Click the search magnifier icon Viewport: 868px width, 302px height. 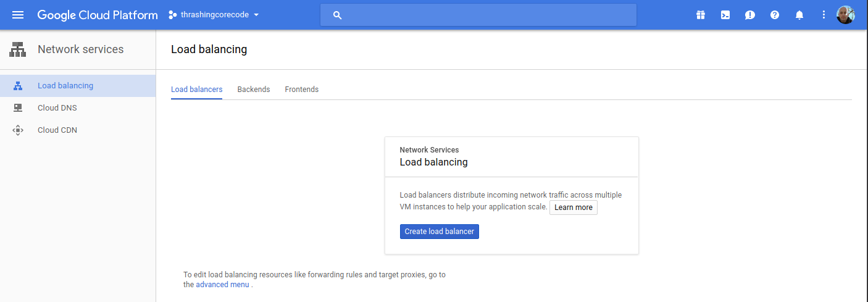click(337, 15)
